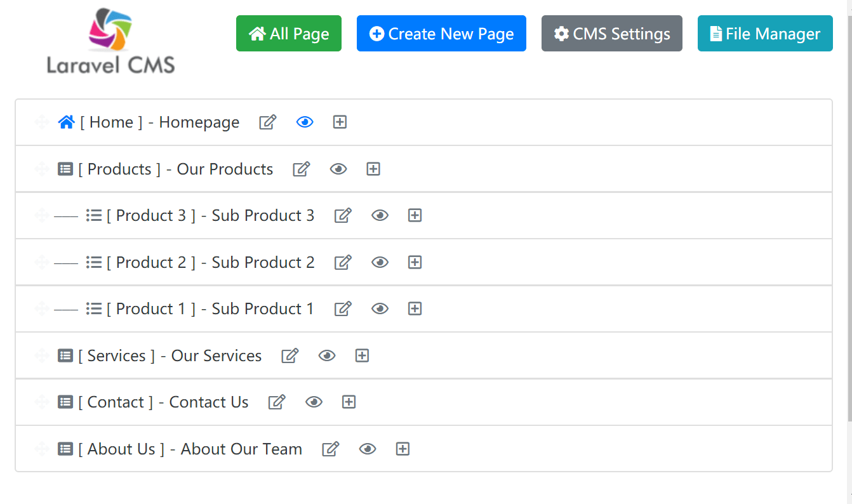
Task: Click the eye icon for Sub Product 2
Action: (380, 263)
